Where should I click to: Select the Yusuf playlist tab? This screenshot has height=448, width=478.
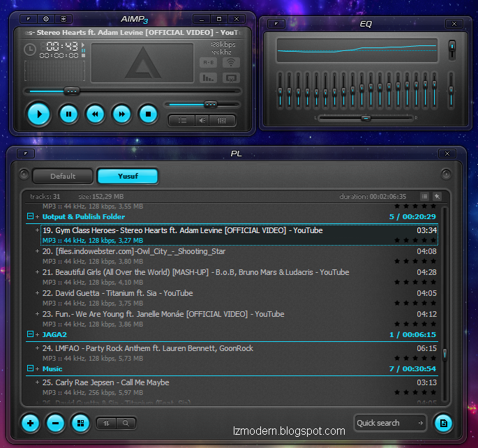[128, 176]
